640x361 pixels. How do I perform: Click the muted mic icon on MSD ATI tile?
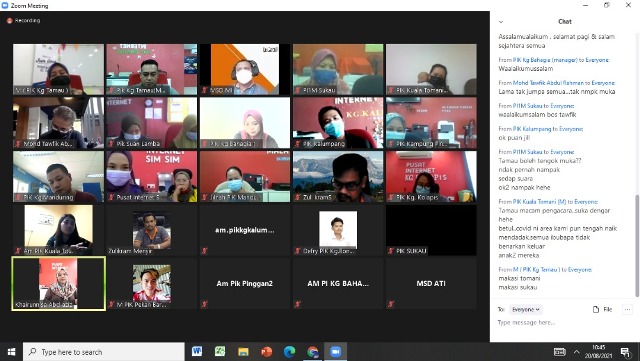click(391, 304)
